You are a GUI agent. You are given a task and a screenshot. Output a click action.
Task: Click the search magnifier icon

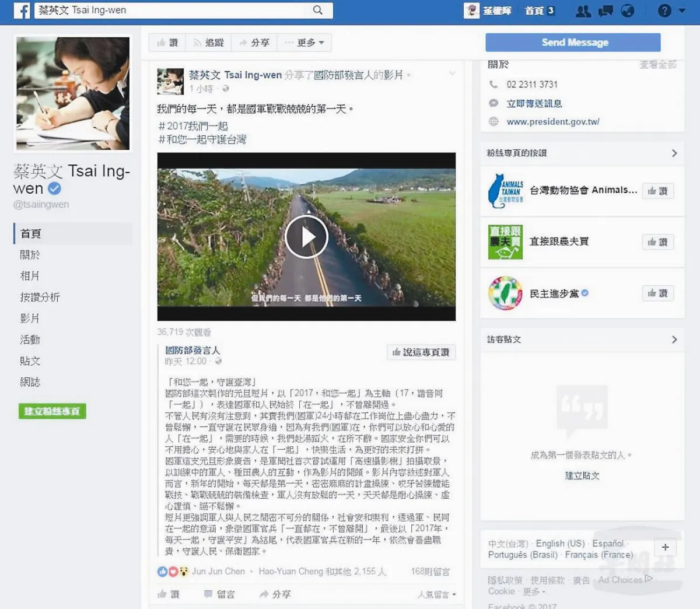(x=318, y=10)
